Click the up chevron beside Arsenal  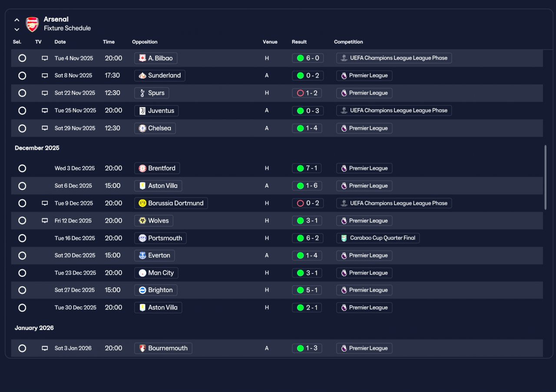(17, 20)
